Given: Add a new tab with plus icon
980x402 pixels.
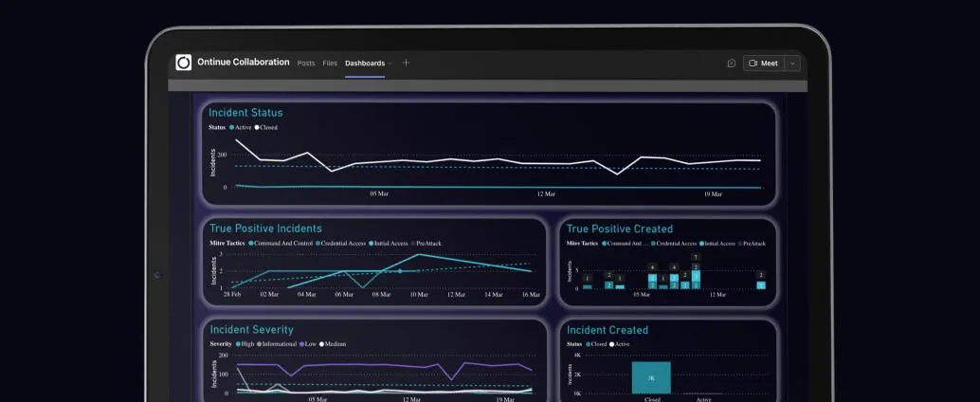Looking at the screenshot, I should pos(406,63).
